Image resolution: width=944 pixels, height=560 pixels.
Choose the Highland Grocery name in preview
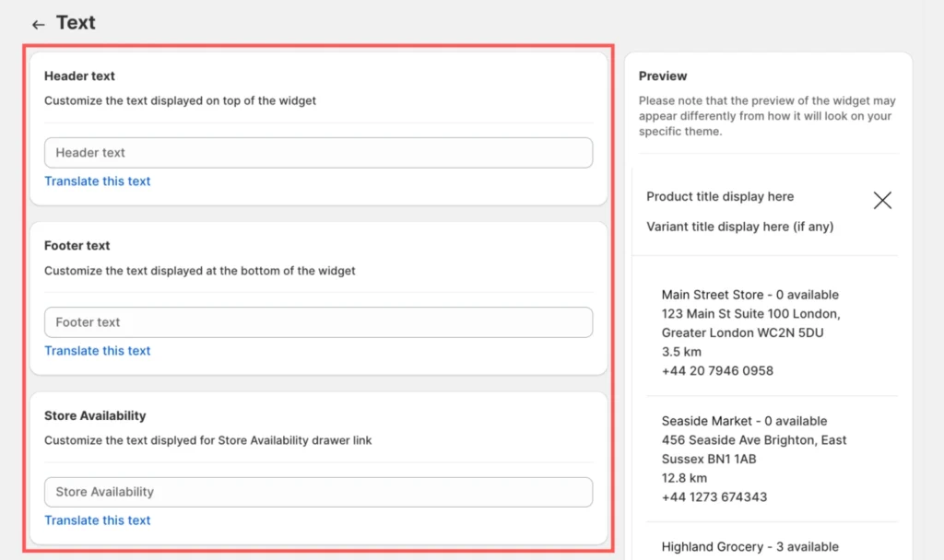point(714,547)
